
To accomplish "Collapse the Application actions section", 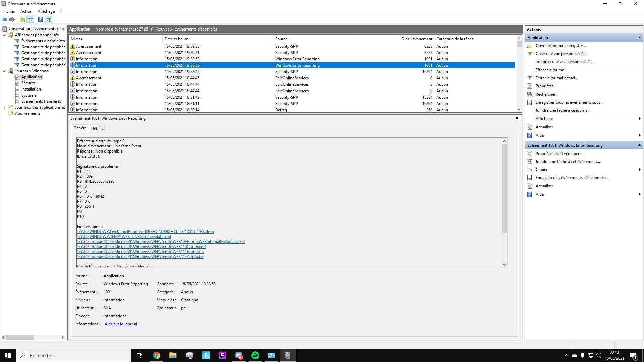I will pyautogui.click(x=639, y=38).
